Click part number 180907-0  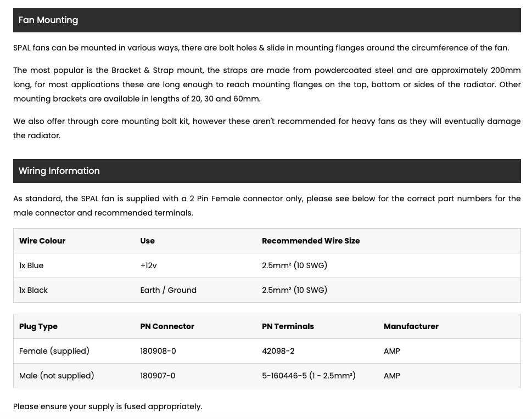click(158, 376)
